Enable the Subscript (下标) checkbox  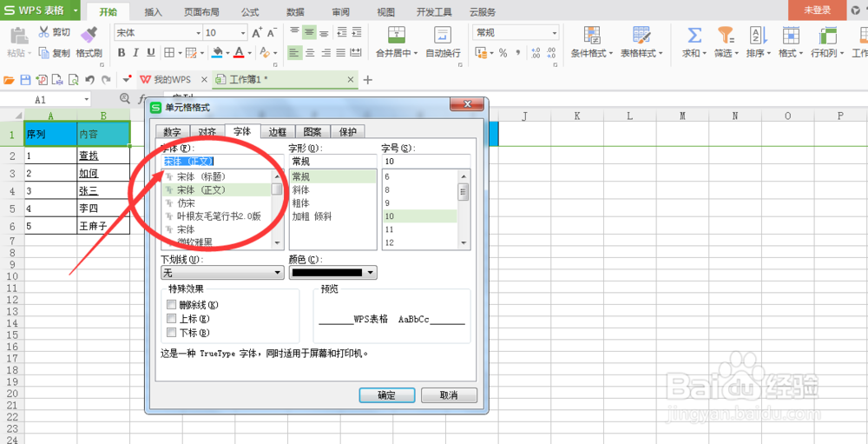coord(172,333)
